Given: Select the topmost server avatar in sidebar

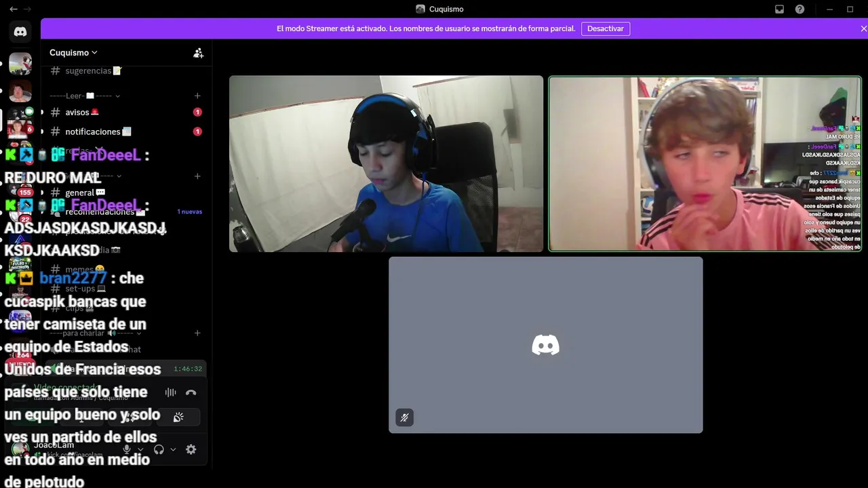Looking at the screenshot, I should pyautogui.click(x=20, y=64).
